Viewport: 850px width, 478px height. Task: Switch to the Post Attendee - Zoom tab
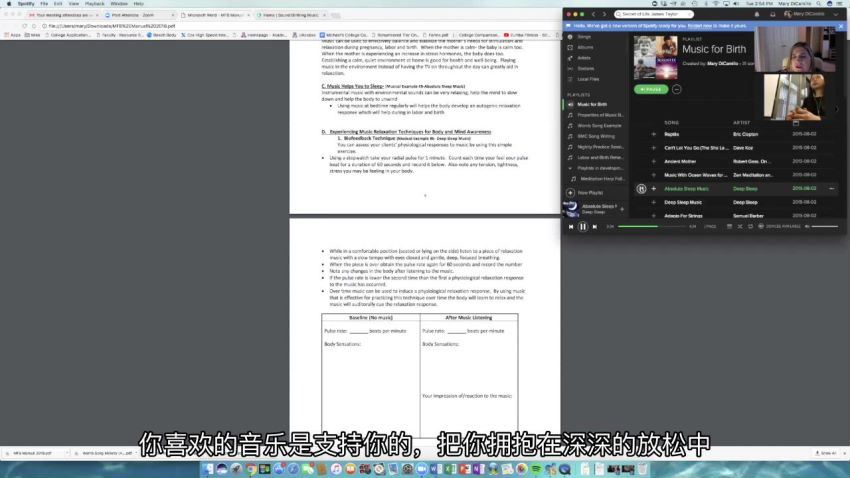pos(137,15)
